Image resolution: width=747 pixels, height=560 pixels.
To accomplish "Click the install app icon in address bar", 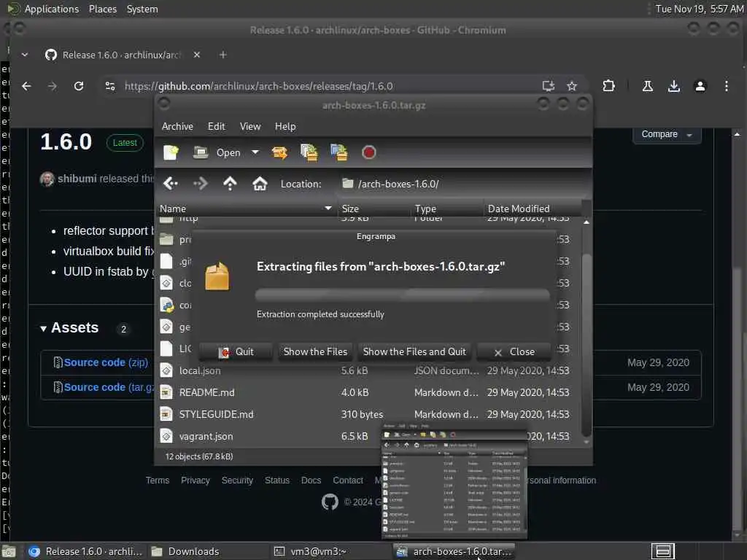I will [x=549, y=86].
